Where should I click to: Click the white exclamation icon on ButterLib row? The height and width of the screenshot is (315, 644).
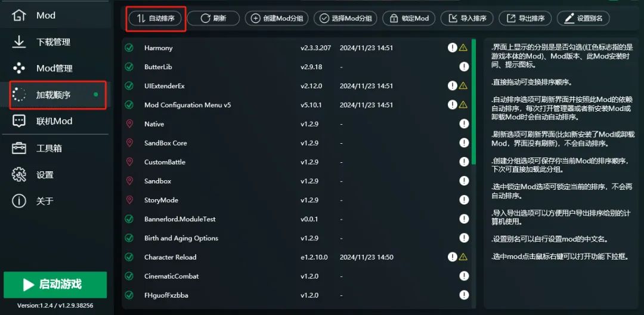(x=464, y=67)
